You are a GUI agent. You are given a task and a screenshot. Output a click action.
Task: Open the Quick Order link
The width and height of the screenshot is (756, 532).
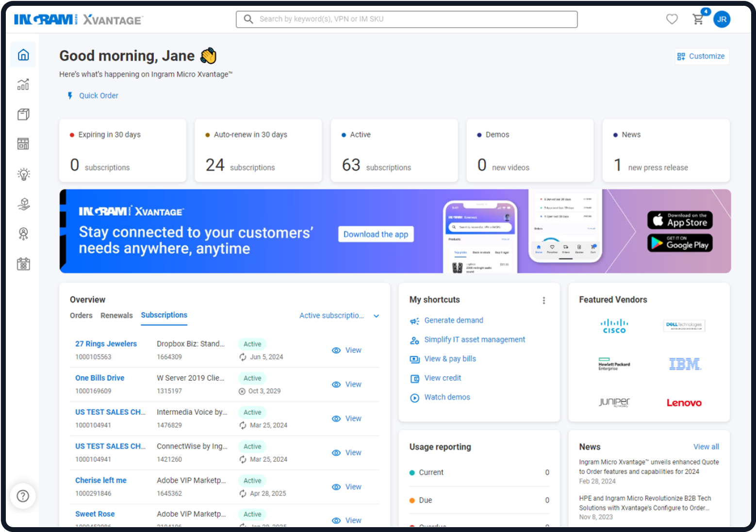pyautogui.click(x=99, y=96)
